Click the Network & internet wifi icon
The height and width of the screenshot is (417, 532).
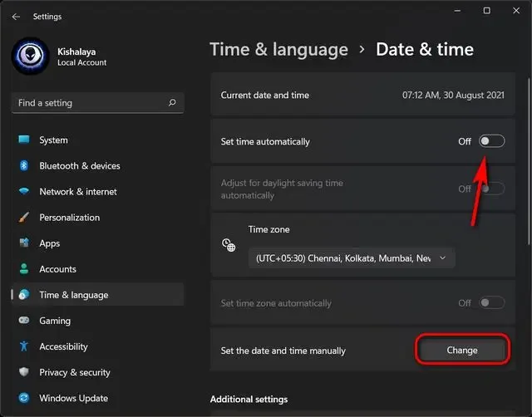pyautogui.click(x=24, y=191)
